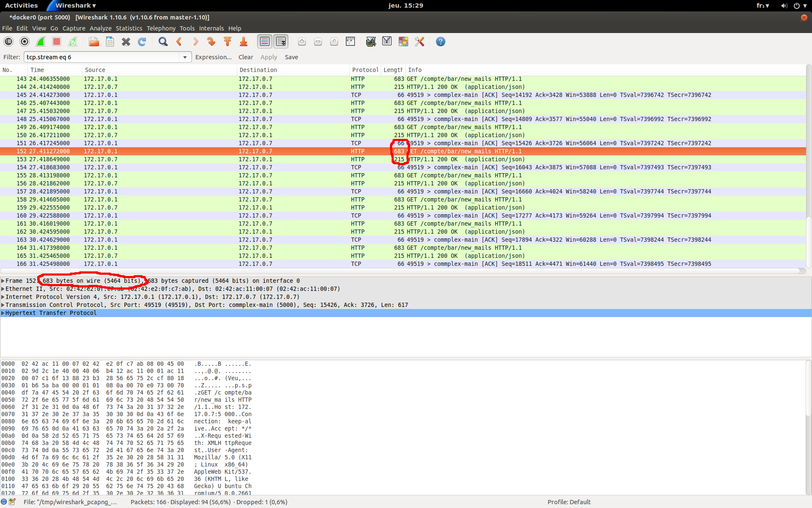
Task: Click the stop capture red square icon
Action: 57,41
